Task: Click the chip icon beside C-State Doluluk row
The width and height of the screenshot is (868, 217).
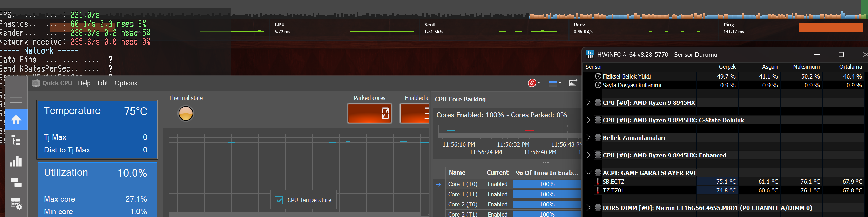Action: pyautogui.click(x=598, y=120)
